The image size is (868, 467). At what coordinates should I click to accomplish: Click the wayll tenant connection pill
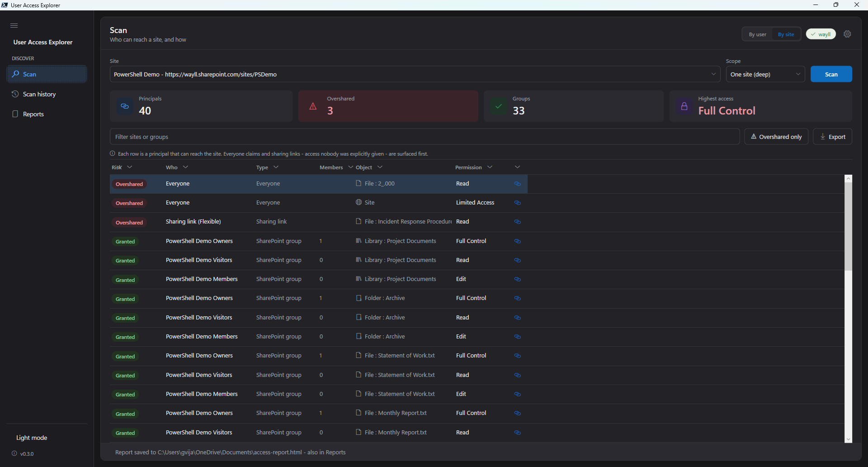pyautogui.click(x=821, y=34)
